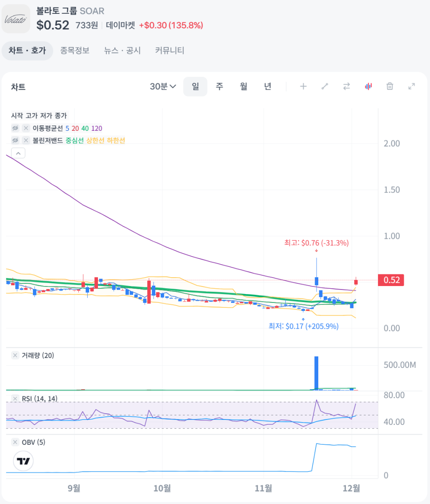Select the 월 monthly chart period
Screen dimensions: 430x504
243,86
